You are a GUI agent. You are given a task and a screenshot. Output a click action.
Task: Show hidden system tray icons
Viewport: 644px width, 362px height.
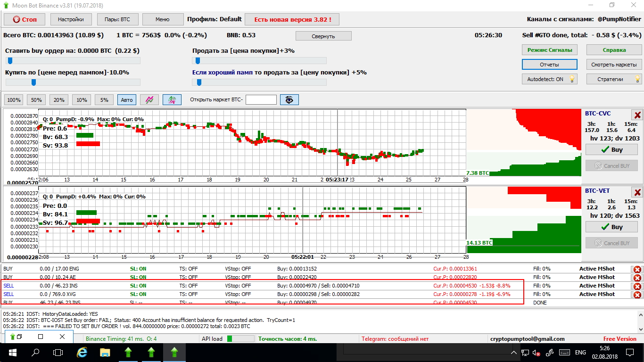(x=514, y=353)
